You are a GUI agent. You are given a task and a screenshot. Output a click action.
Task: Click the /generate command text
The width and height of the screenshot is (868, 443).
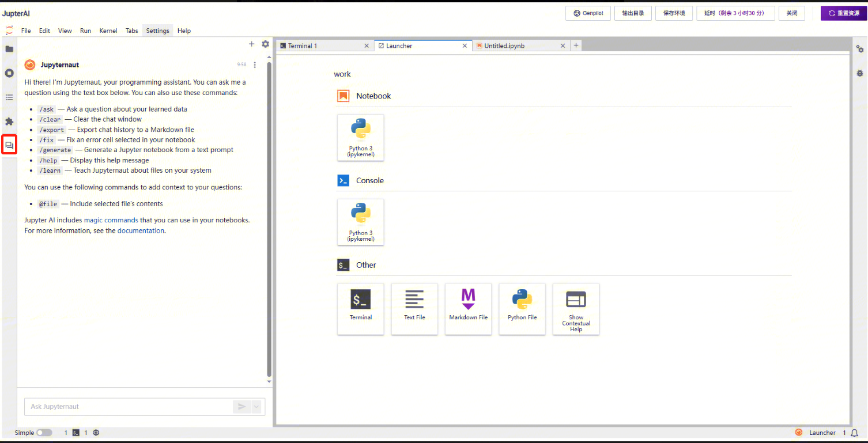click(55, 150)
